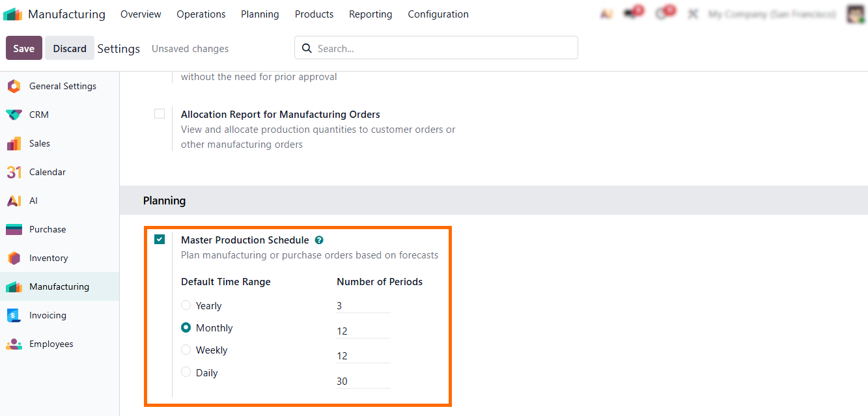868x416 pixels.
Task: Click into the Search settings field
Action: (x=436, y=48)
